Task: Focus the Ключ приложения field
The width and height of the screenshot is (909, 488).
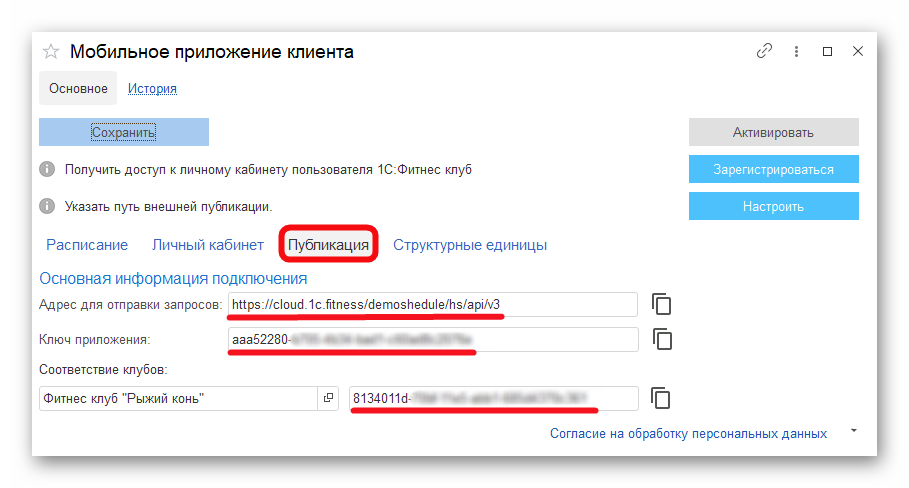Action: [433, 339]
